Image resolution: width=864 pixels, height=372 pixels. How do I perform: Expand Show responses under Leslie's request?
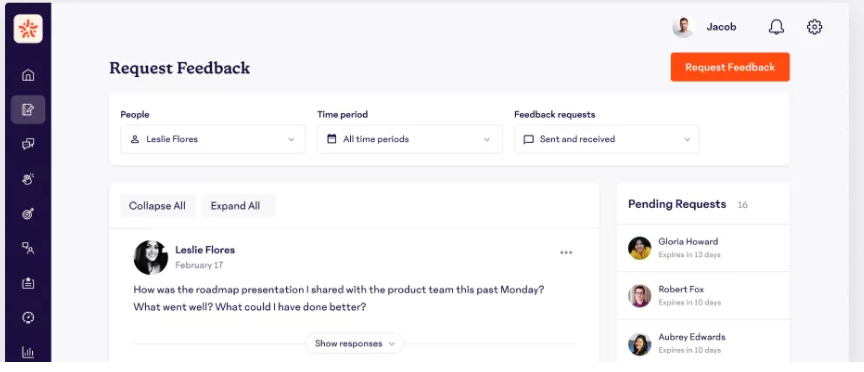(x=354, y=343)
